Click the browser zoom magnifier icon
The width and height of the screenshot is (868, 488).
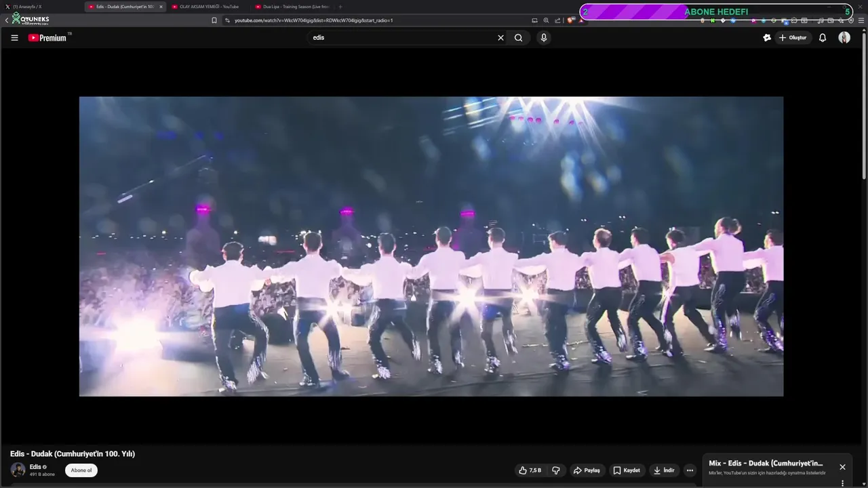pyautogui.click(x=546, y=20)
